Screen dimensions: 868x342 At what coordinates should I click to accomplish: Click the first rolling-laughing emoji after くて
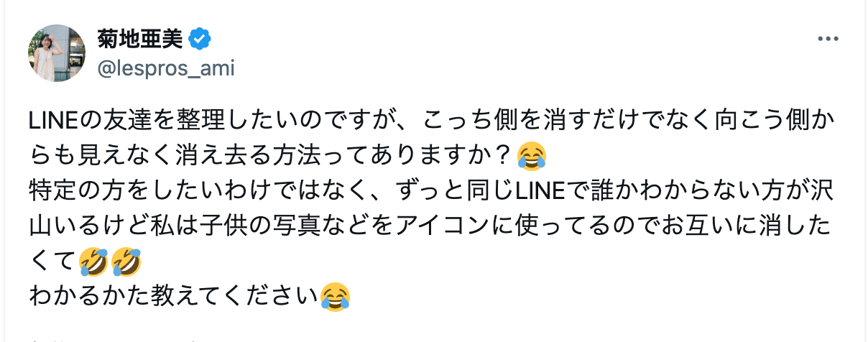93,262
